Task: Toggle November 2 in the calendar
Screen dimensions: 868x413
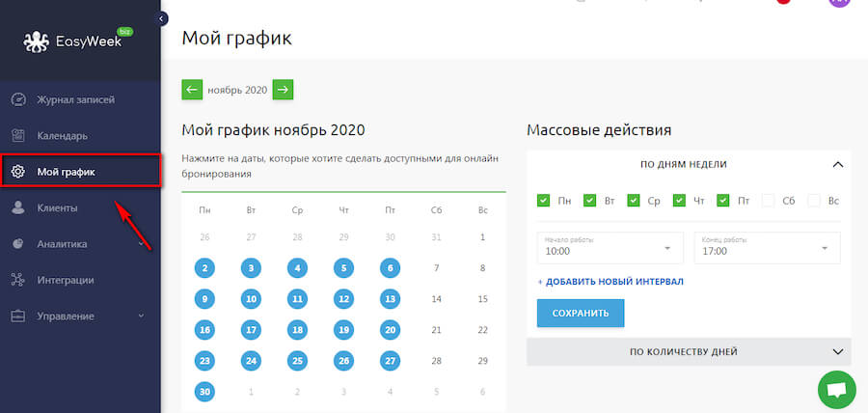Action: pos(204,268)
